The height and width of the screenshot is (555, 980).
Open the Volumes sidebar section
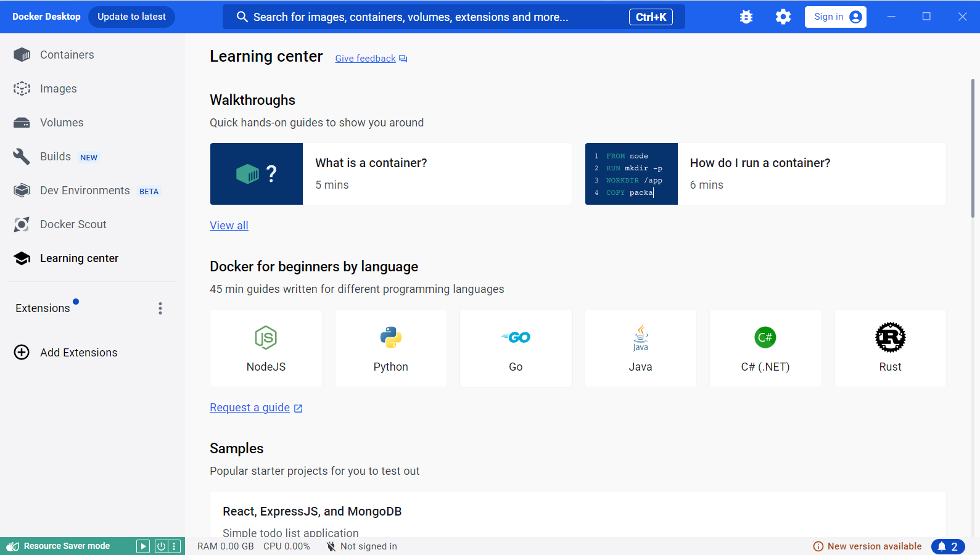(93, 123)
